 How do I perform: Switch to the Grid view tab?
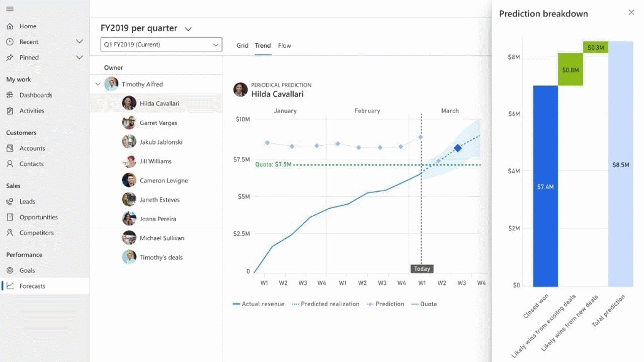243,45
